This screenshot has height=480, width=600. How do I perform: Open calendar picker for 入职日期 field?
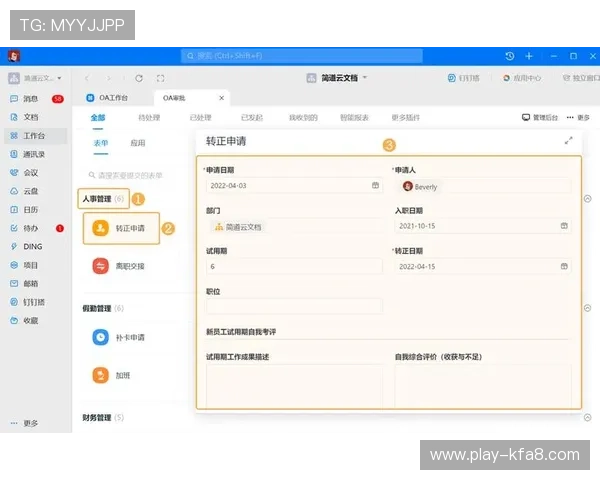tap(564, 226)
